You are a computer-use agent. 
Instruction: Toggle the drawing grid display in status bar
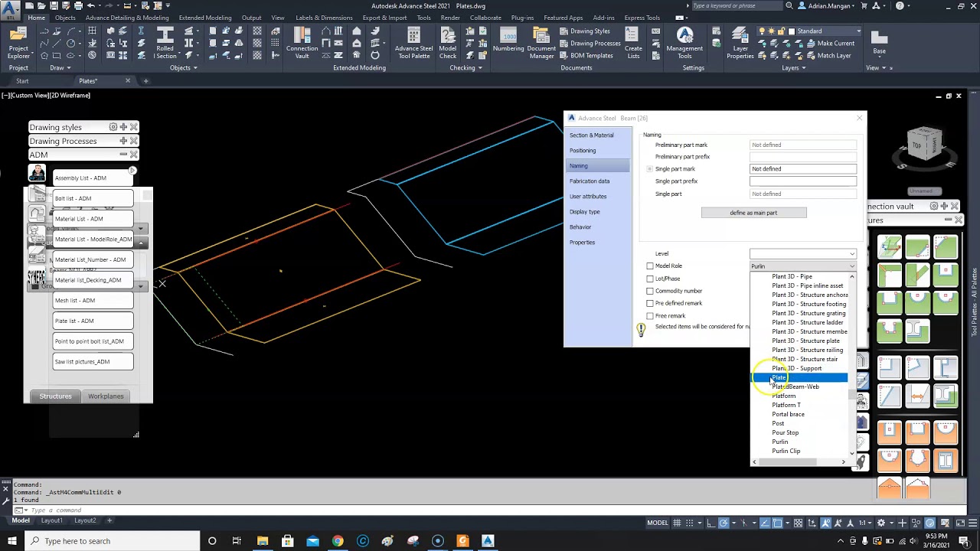pos(677,523)
